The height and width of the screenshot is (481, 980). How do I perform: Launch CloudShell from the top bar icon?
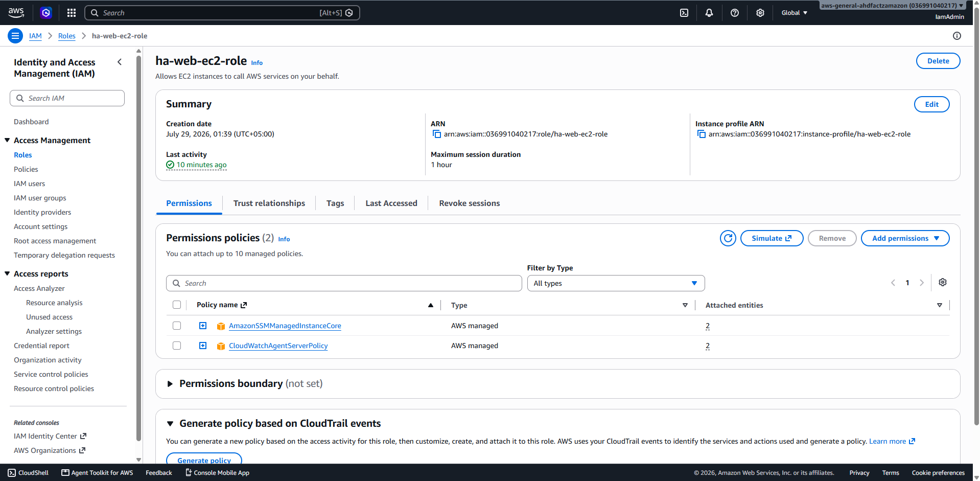pos(684,13)
